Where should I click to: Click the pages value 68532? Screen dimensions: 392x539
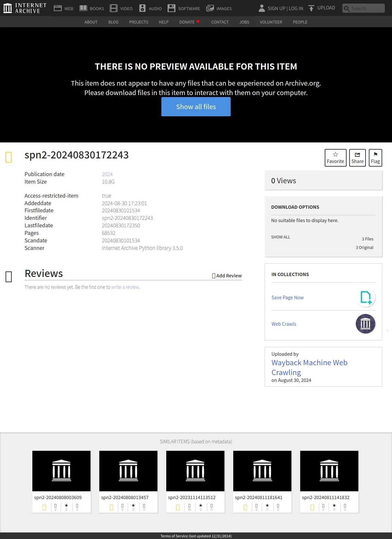click(x=109, y=233)
